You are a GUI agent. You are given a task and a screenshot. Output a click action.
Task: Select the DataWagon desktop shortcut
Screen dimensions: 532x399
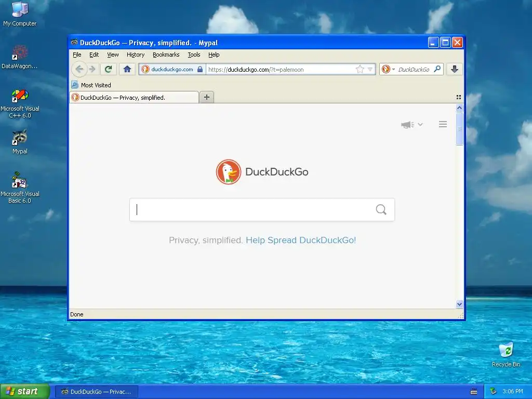coord(20,57)
